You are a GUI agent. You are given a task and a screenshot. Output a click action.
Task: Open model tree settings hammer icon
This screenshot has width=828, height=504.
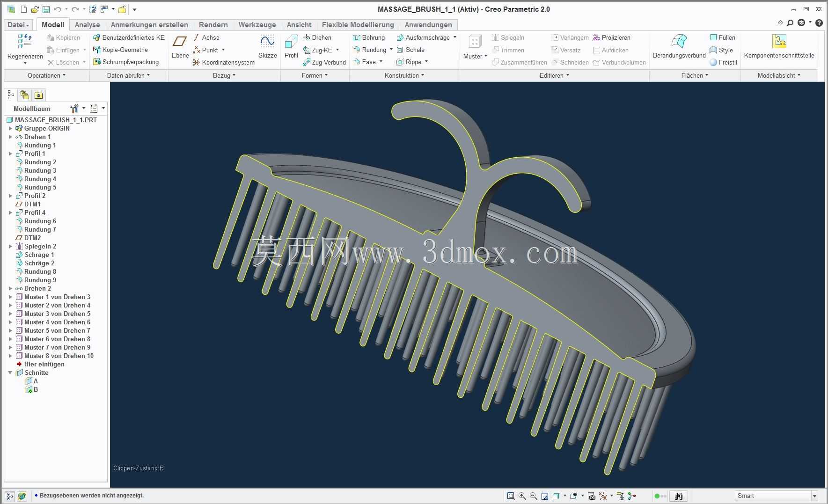click(74, 109)
